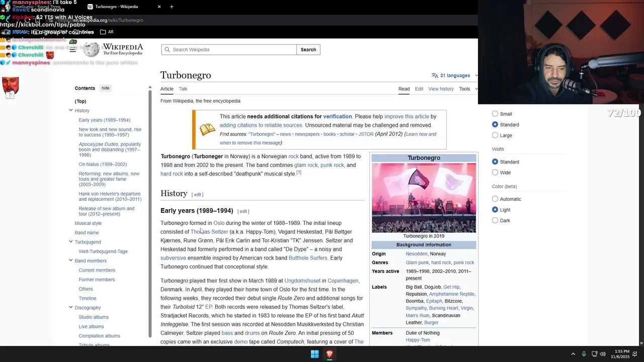
Task: Open the network status tray icon
Action: (x=594, y=354)
